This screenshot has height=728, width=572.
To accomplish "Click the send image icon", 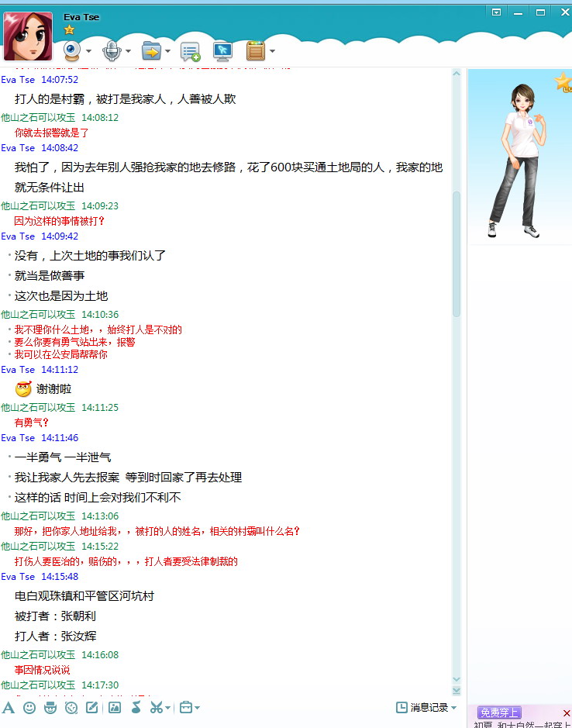I will (x=115, y=707).
